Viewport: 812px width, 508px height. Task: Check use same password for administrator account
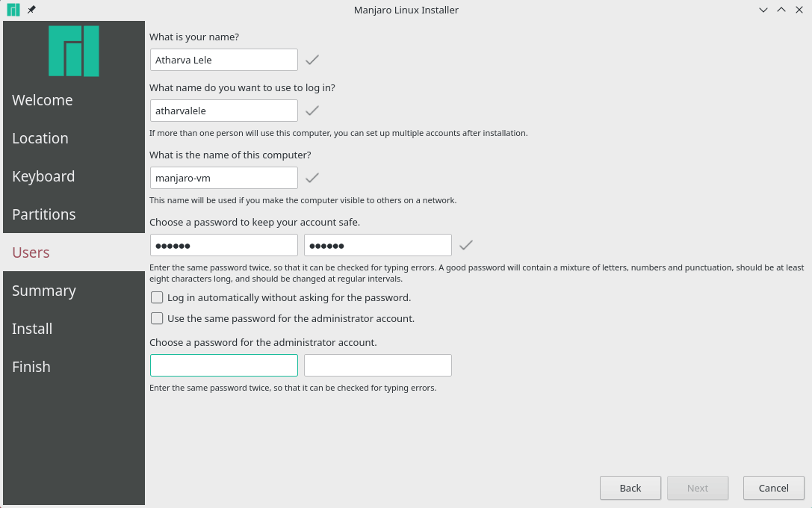157,318
